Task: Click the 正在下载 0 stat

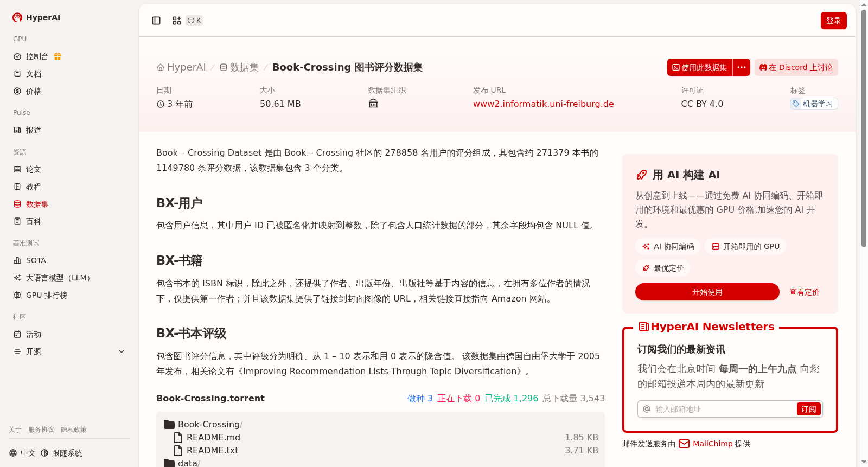Action: click(x=459, y=398)
